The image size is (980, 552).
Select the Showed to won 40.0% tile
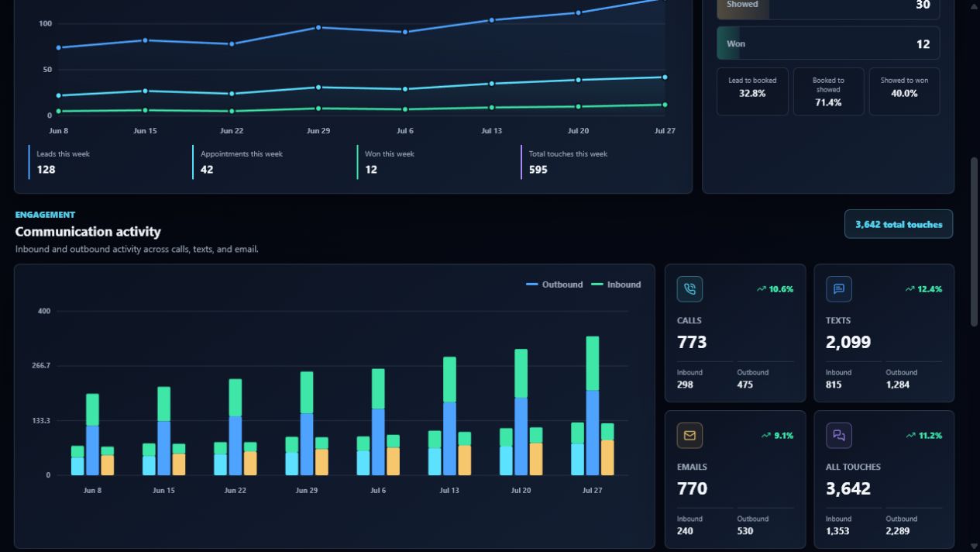[x=904, y=91]
